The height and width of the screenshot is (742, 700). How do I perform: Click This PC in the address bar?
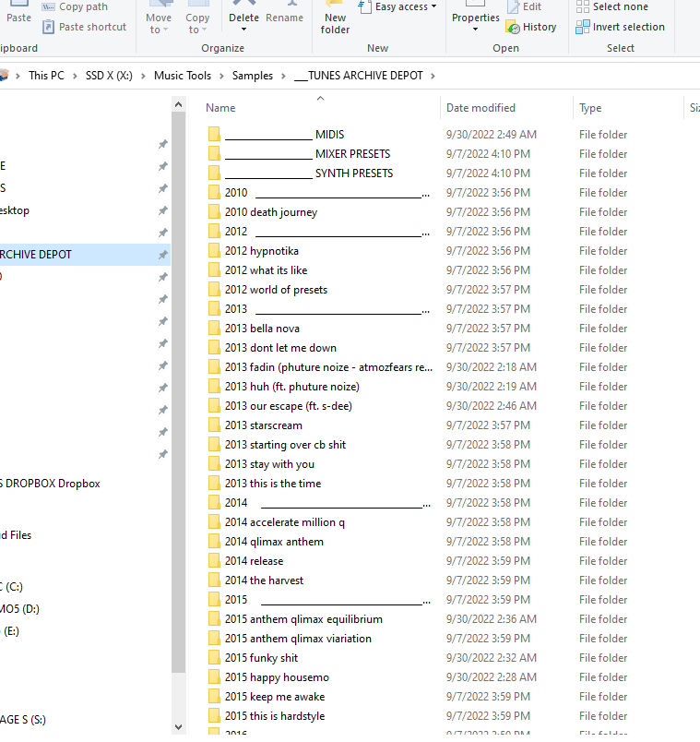pos(46,76)
